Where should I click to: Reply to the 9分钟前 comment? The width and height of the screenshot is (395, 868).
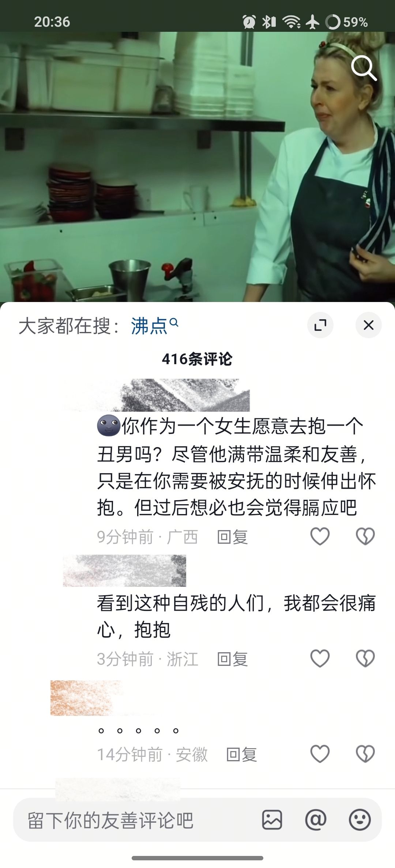coord(232,537)
